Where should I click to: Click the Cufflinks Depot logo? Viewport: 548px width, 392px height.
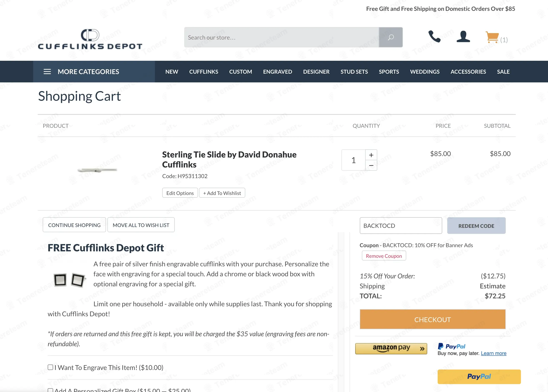[x=90, y=39]
